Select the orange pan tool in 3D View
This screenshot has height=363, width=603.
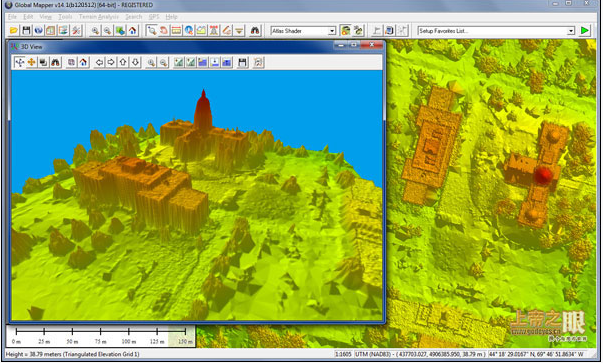(x=31, y=62)
